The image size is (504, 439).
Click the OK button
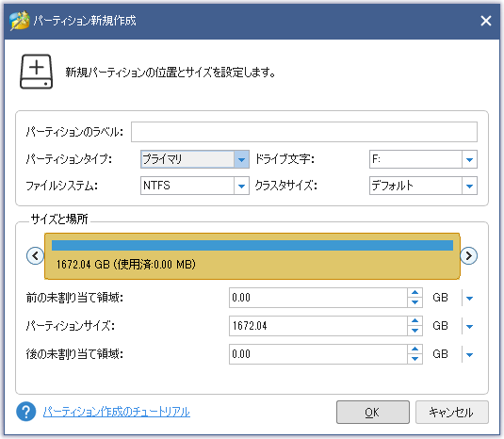pyautogui.click(x=373, y=412)
